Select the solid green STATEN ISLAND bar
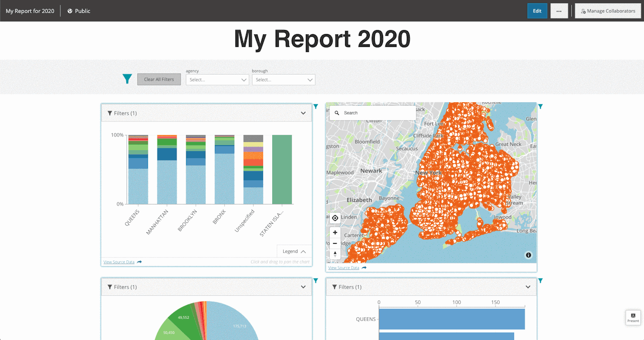 click(x=282, y=169)
